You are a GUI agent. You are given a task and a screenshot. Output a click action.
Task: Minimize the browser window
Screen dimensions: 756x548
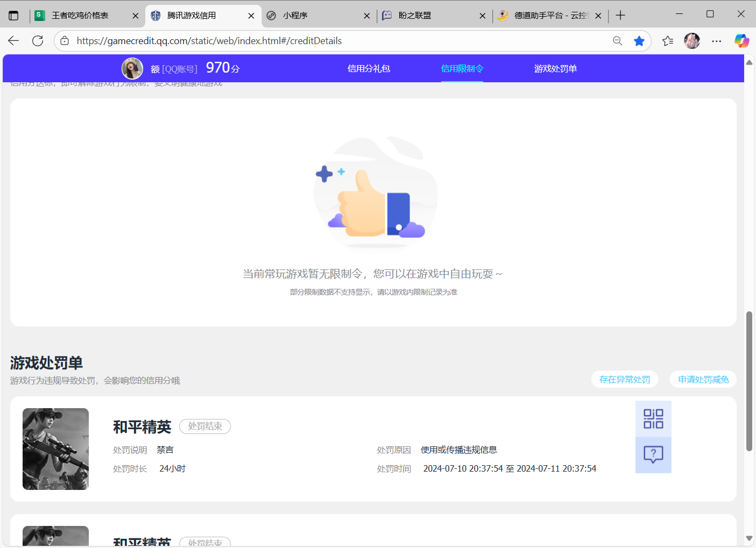679,14
